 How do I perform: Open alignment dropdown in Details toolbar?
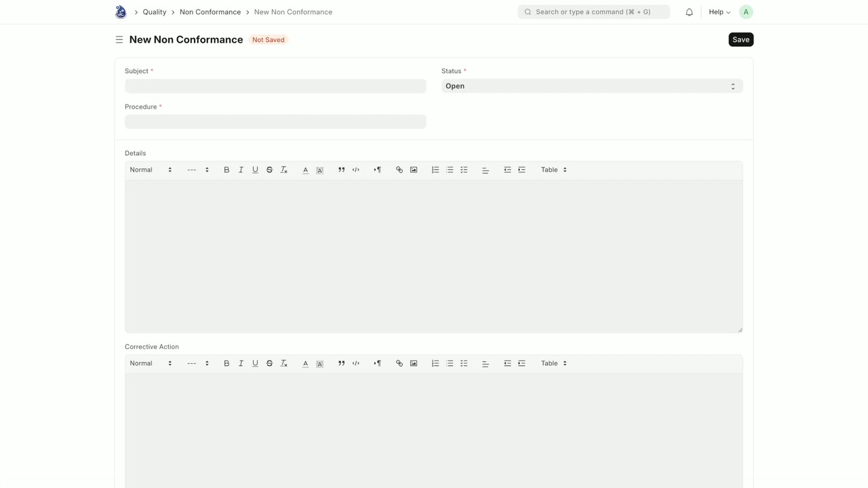coord(486,170)
